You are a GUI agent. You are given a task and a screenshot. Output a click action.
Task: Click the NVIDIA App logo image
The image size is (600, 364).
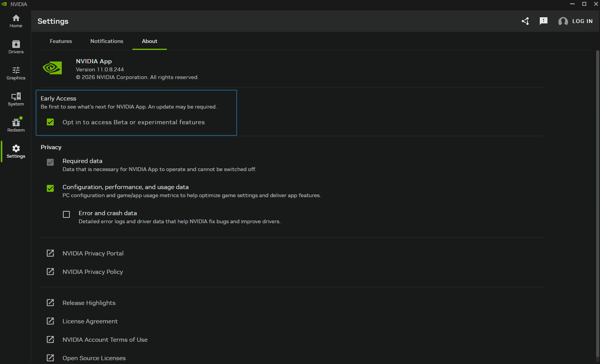[x=52, y=68]
